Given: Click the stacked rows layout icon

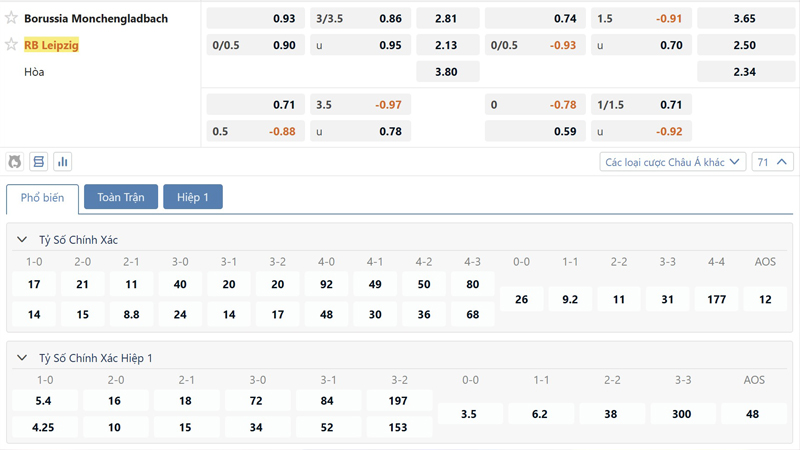Looking at the screenshot, I should (x=39, y=162).
